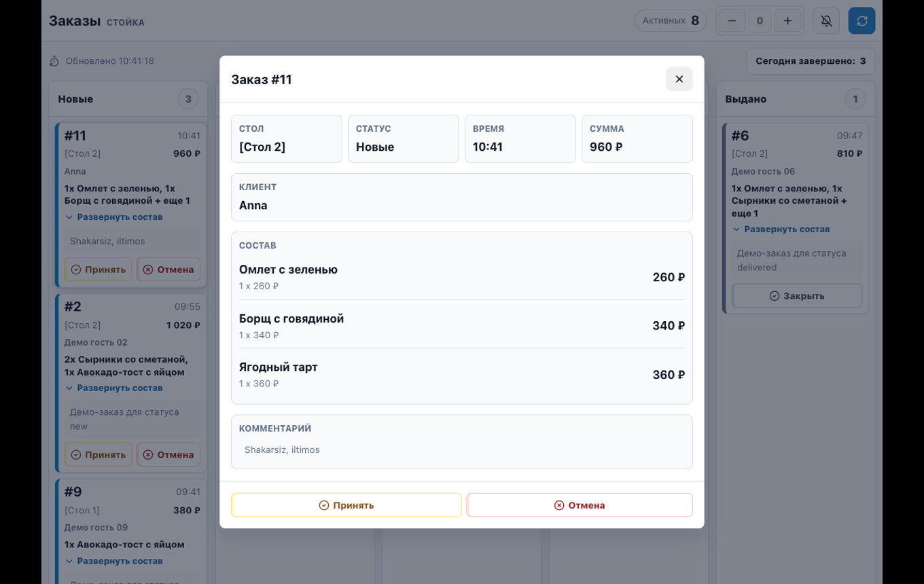The width and height of the screenshot is (924, 584).
Task: Click Принять on order #11 card
Action: 99,270
